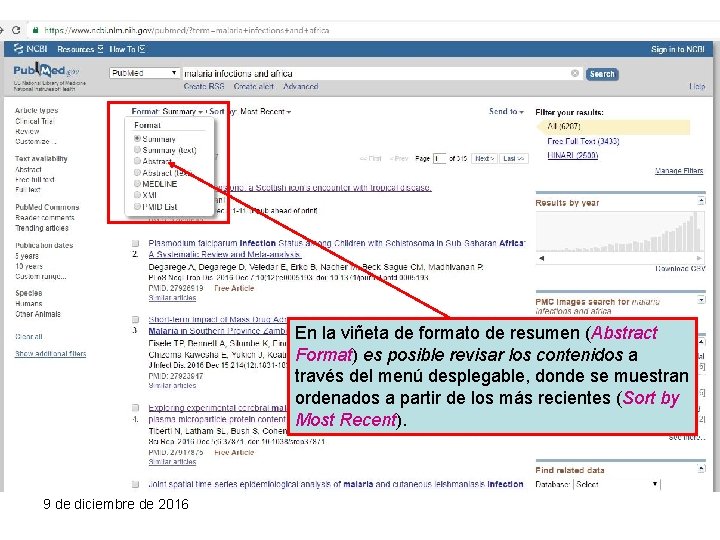The image size is (720, 540).
Task: Tick the checkbox for result 2 Plasmodium falciparum
Action: [x=135, y=243]
